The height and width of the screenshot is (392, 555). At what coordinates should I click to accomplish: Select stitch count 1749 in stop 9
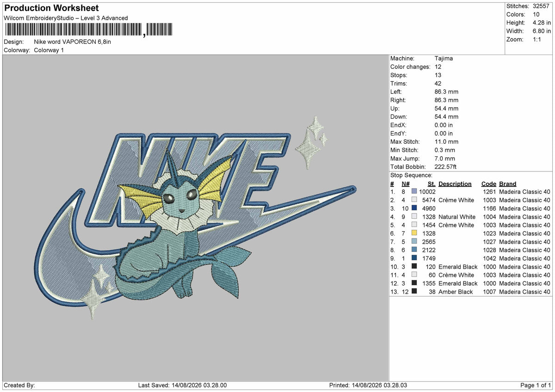[429, 258]
